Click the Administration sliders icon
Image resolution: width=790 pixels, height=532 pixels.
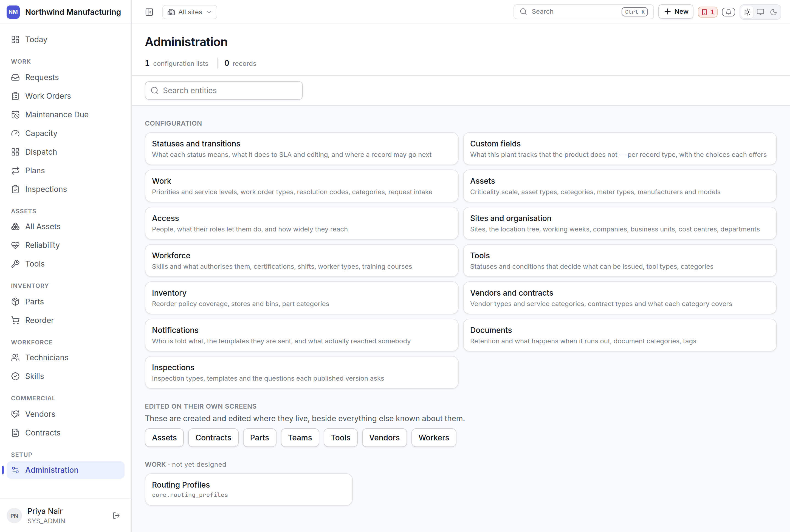coord(15,470)
